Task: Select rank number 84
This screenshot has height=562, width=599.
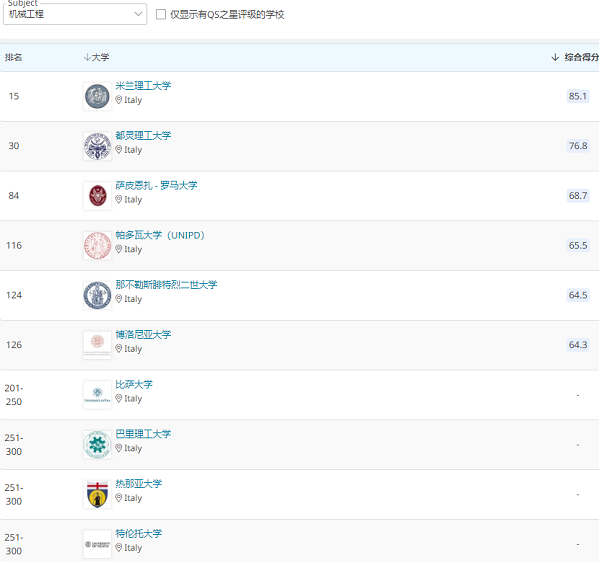Action: 14,196
